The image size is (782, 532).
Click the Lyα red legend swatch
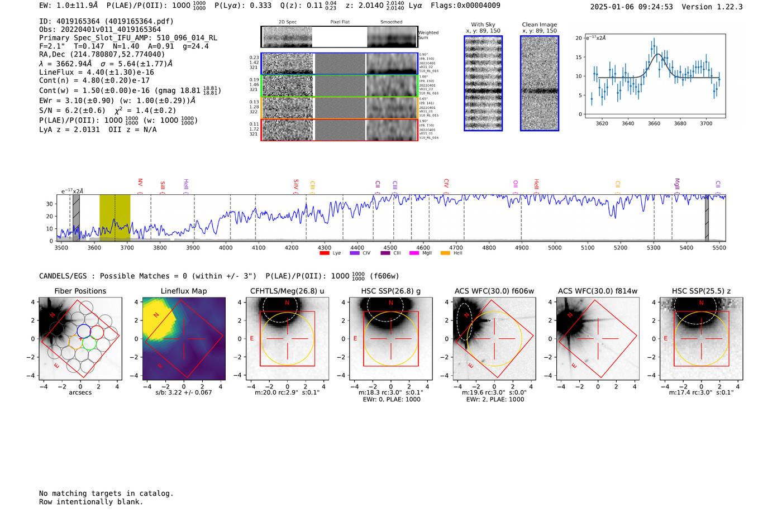coord(324,253)
